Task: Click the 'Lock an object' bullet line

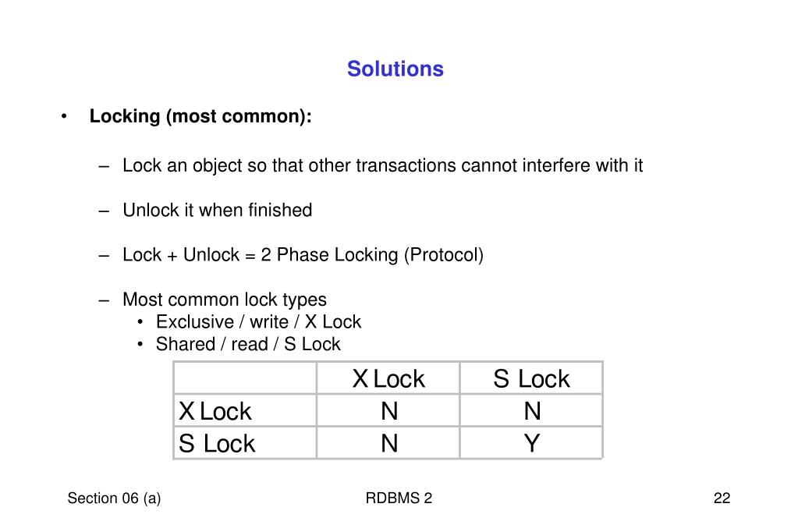Action: [382, 166]
